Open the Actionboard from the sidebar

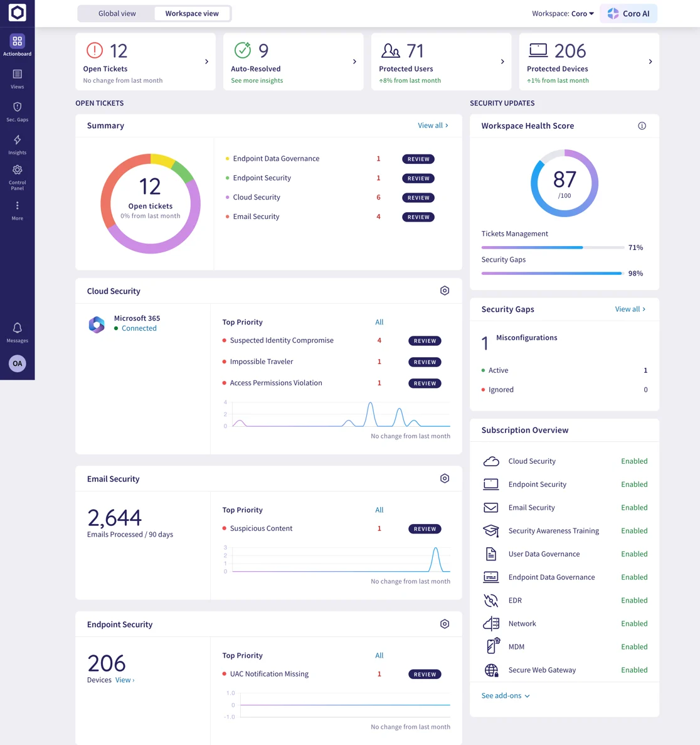17,44
